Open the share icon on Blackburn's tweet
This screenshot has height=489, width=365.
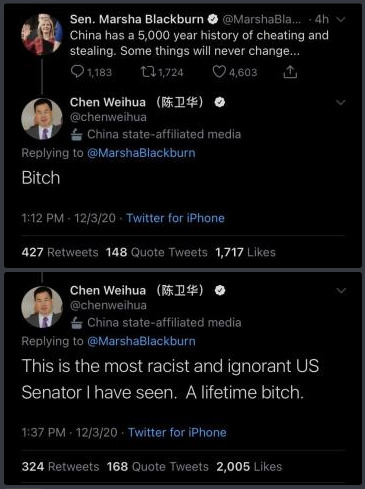coord(290,72)
